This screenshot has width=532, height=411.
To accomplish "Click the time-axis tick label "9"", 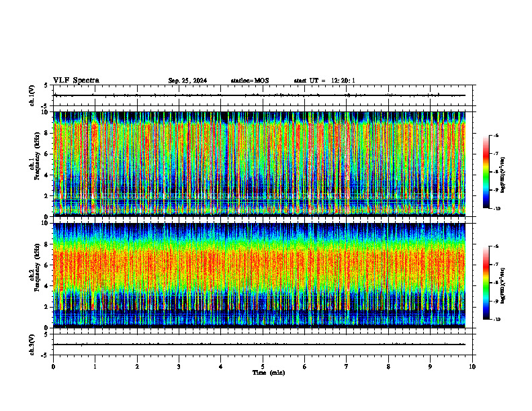I will (x=430, y=367).
